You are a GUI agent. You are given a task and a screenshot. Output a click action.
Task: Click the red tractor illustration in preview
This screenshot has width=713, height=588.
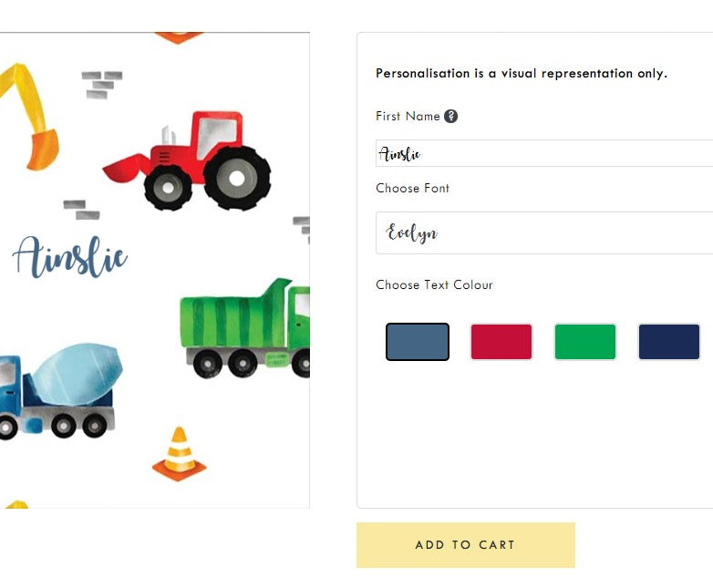pos(187,161)
